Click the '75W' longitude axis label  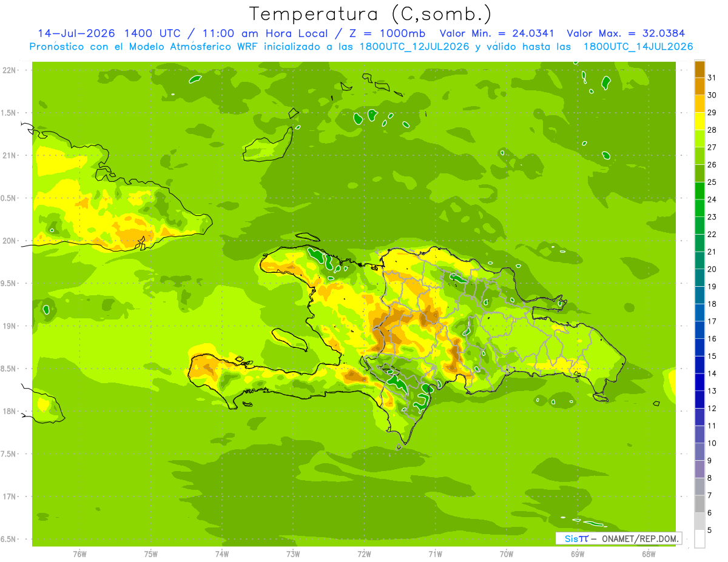(151, 554)
